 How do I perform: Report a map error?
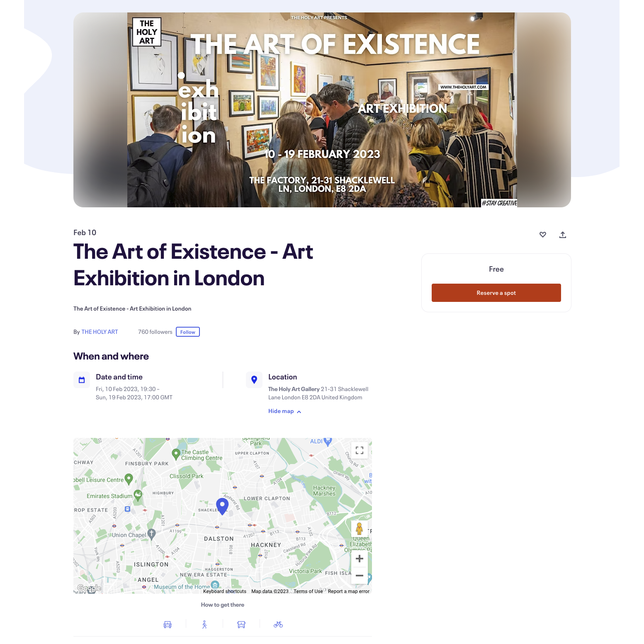click(x=349, y=591)
